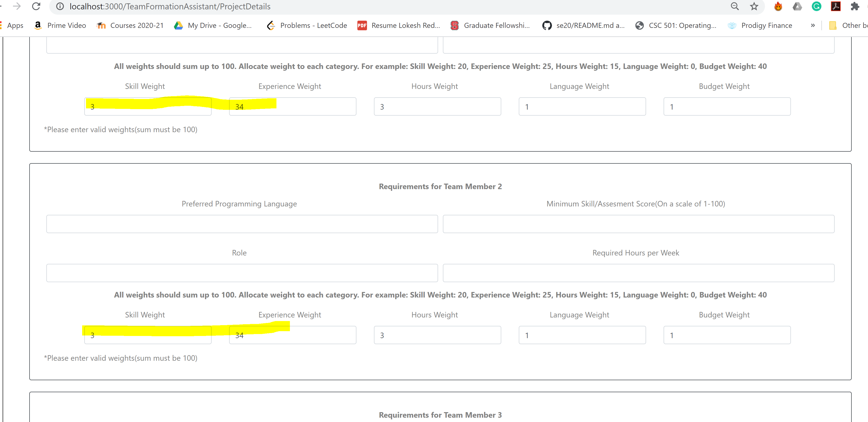
Task: Expand the hidden bookmarks chevron
Action: pyautogui.click(x=813, y=25)
